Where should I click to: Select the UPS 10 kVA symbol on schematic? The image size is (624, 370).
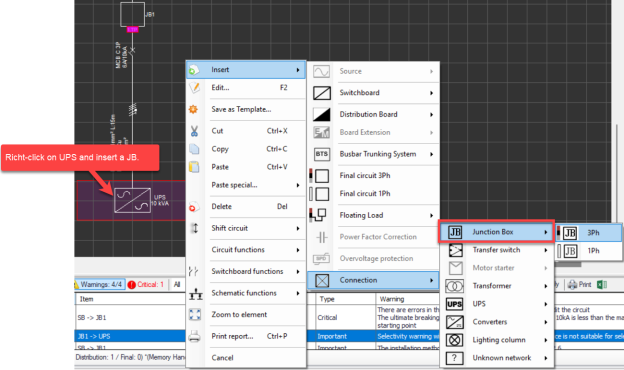[x=133, y=200]
